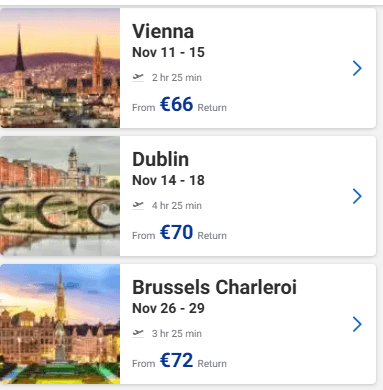383x390 pixels.
Task: Click the Dublin card right chevron
Action: [357, 196]
